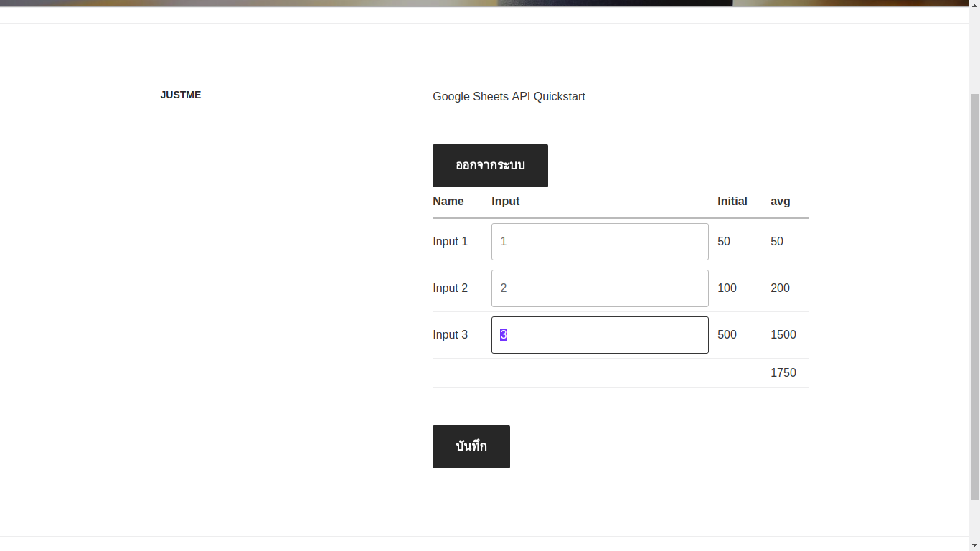This screenshot has width=980, height=551.
Task: Click the Initial column header
Action: pos(732,202)
